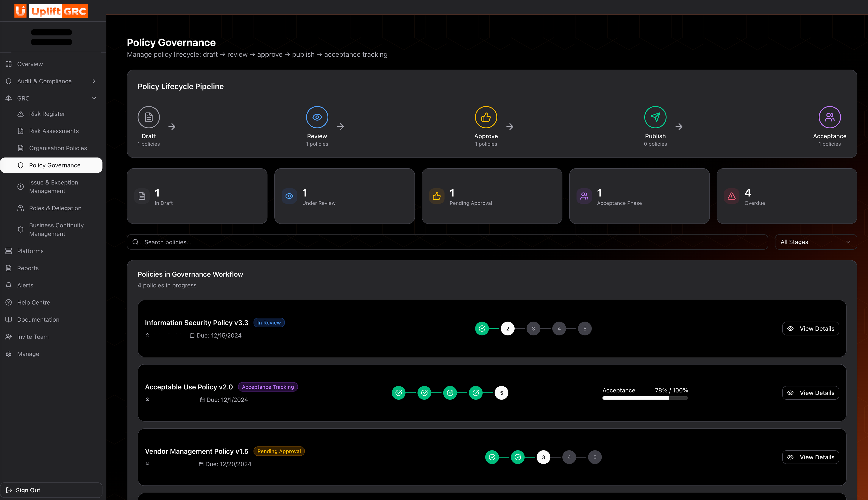Viewport: 868px width, 500px height.
Task: Click completed step 1 of Information Security Policy
Action: [482, 329]
